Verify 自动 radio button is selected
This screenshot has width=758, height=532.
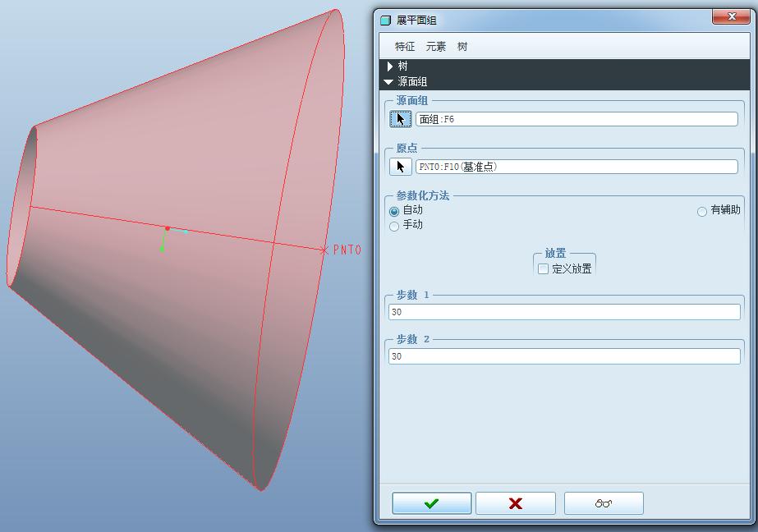(x=395, y=209)
